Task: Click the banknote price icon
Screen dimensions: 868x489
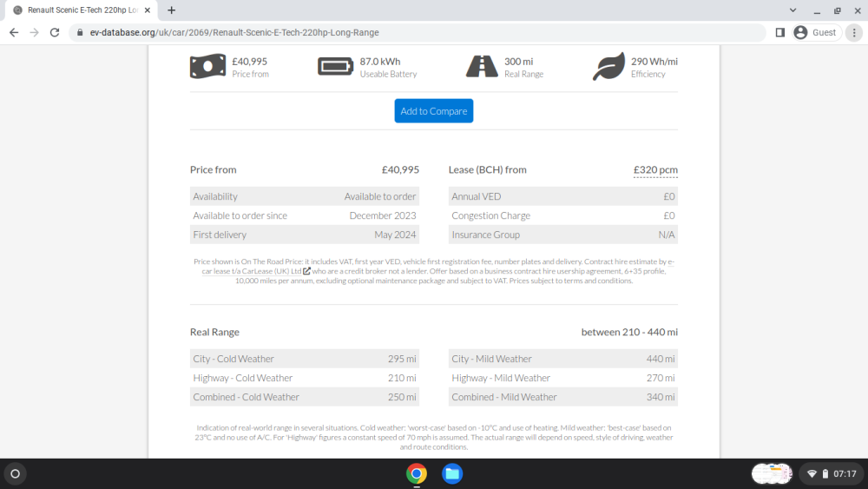Action: point(207,67)
